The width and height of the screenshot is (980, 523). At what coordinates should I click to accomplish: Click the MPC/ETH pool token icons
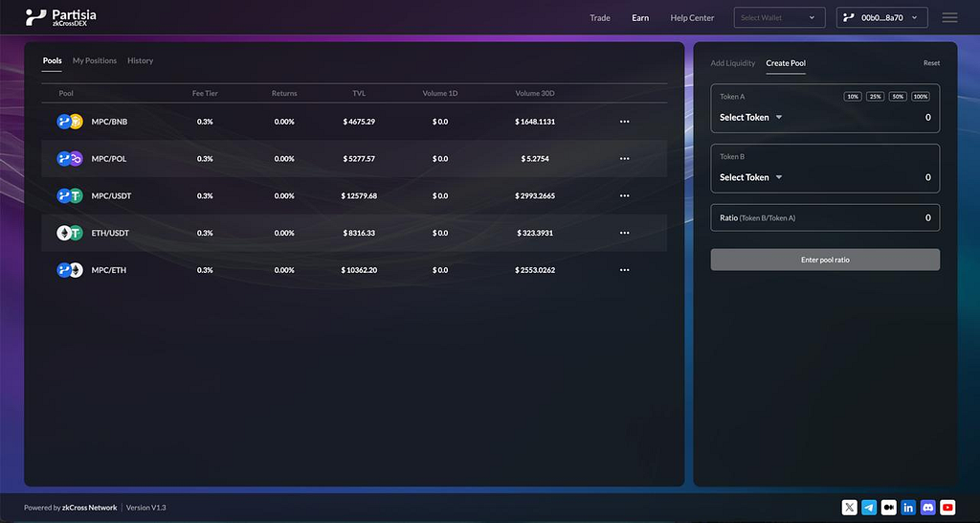click(70, 270)
